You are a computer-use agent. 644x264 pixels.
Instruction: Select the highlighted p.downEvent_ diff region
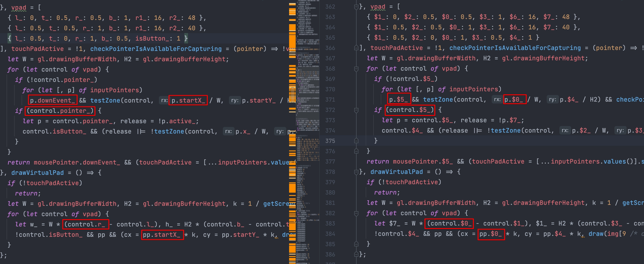point(52,100)
